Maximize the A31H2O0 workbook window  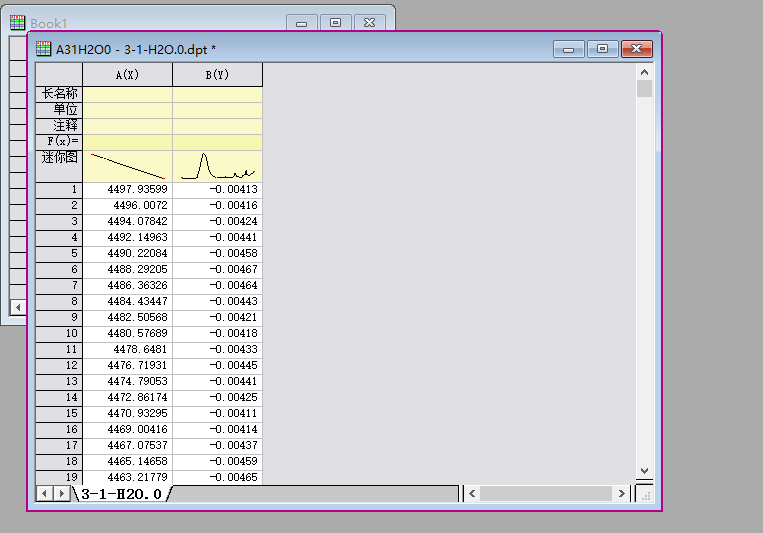(x=602, y=48)
